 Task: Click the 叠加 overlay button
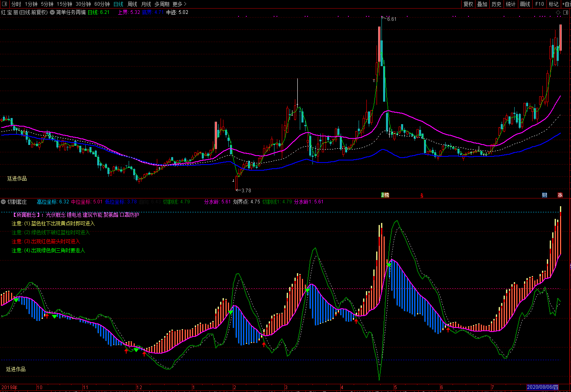point(482,4)
